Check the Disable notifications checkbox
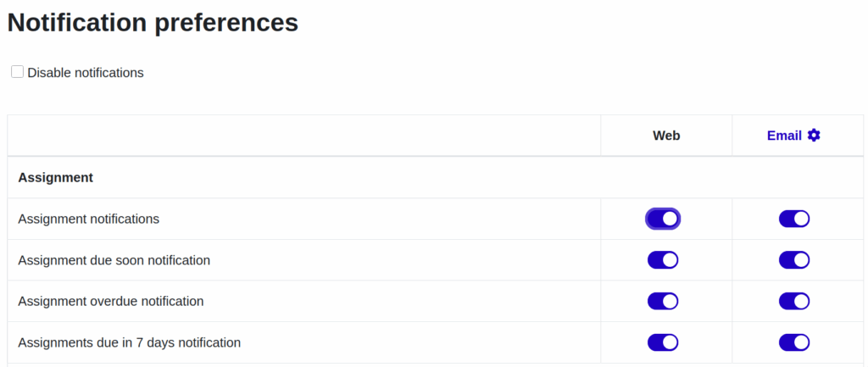Image resolution: width=868 pixels, height=367 pixels. pyautogui.click(x=17, y=72)
